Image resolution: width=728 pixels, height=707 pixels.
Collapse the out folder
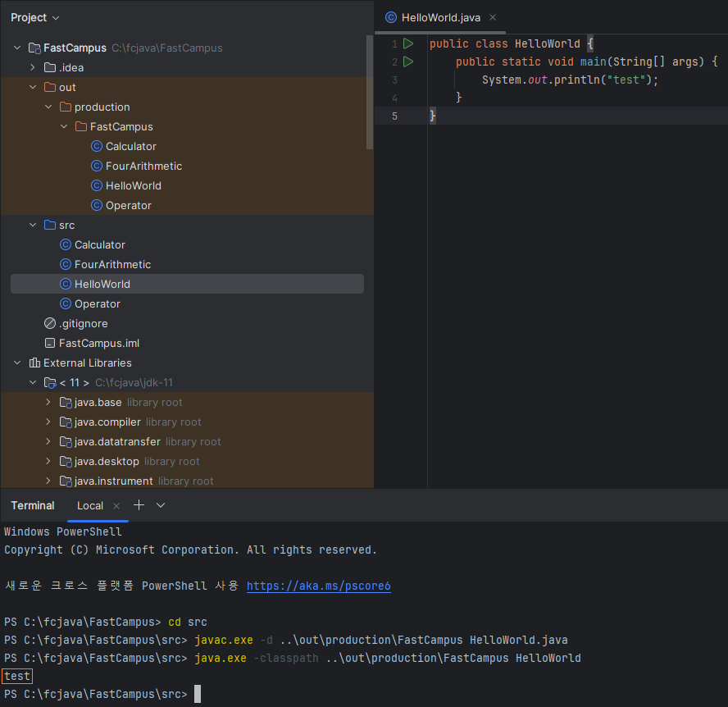coord(33,87)
